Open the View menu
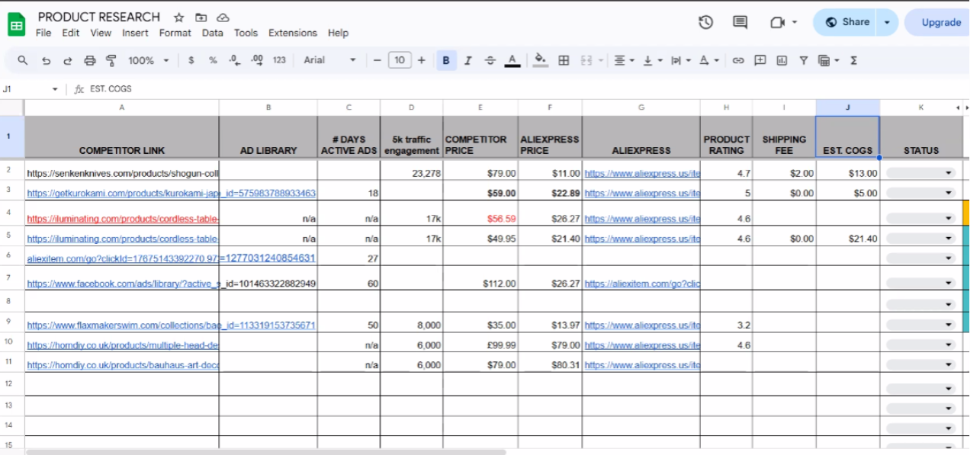The height and width of the screenshot is (455, 980). tap(101, 33)
